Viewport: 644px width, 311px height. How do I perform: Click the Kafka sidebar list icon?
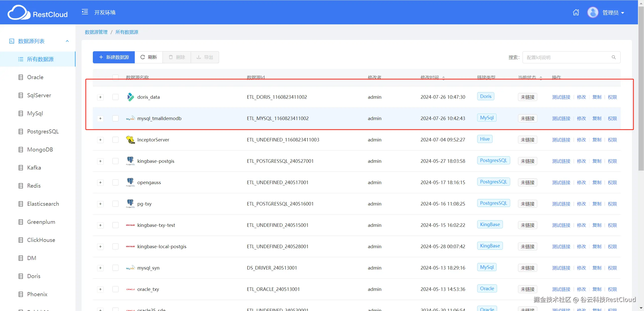tap(21, 168)
